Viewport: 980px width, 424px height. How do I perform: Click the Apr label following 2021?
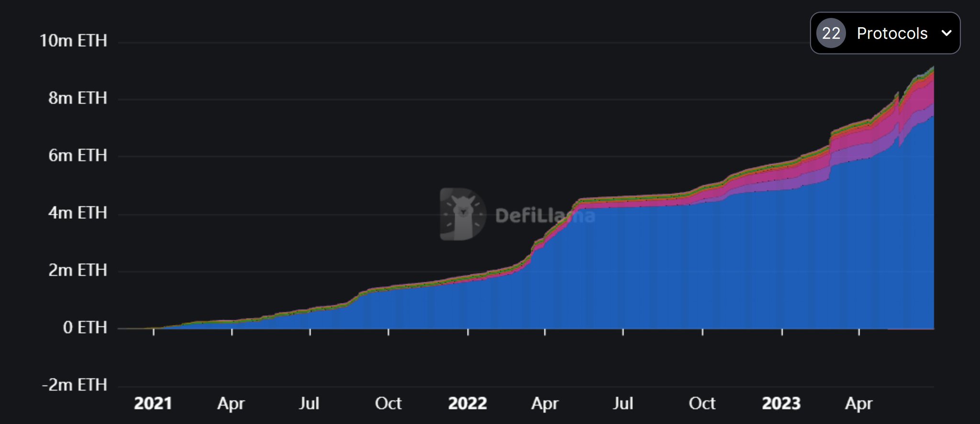[x=231, y=404]
